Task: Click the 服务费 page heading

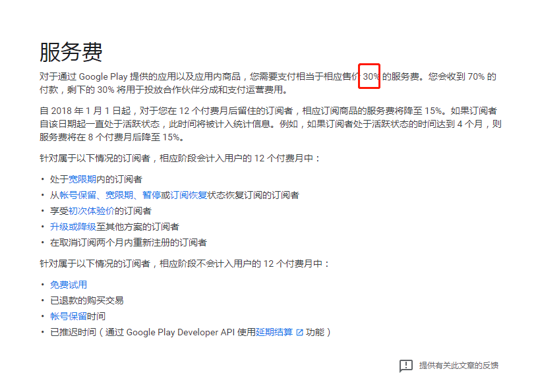Action: (71, 52)
